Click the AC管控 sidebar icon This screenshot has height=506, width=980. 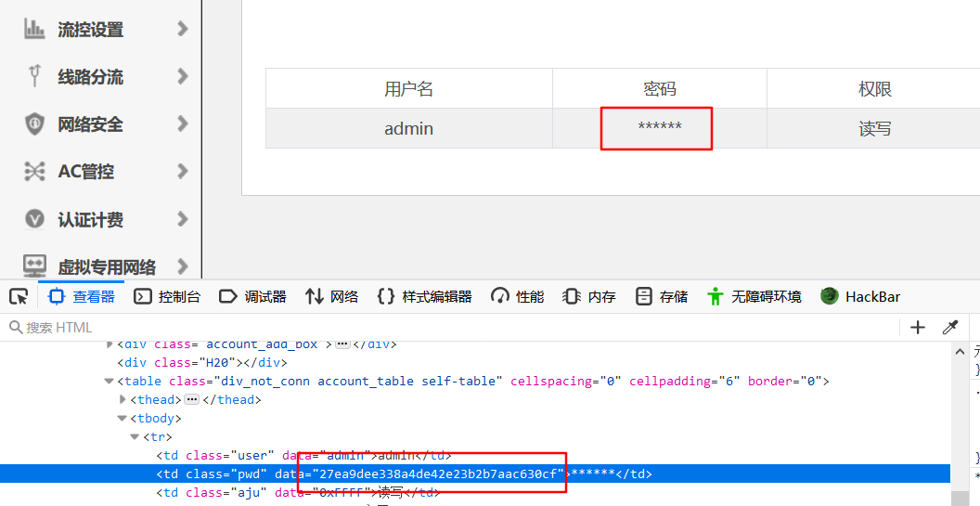click(x=34, y=172)
